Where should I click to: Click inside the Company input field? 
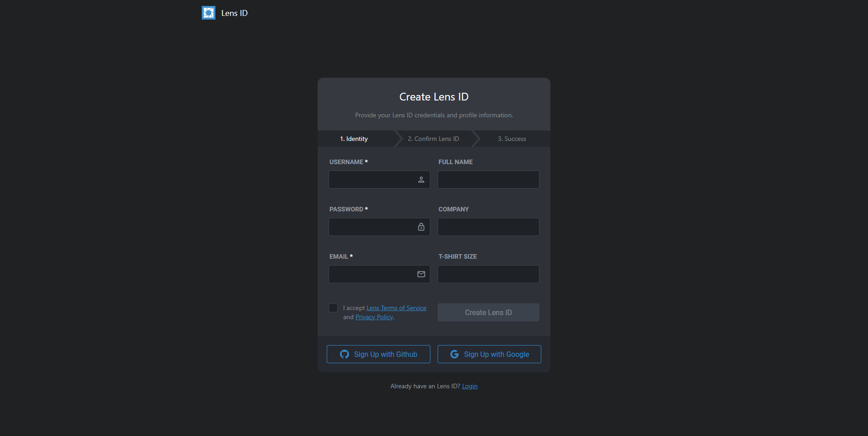[x=488, y=227]
